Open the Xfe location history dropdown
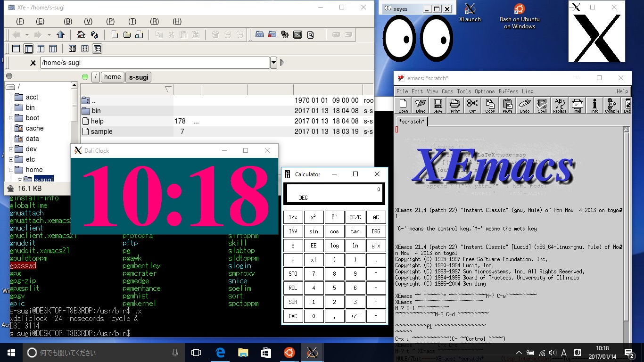Viewport: 644px width, 362px height. tap(273, 63)
